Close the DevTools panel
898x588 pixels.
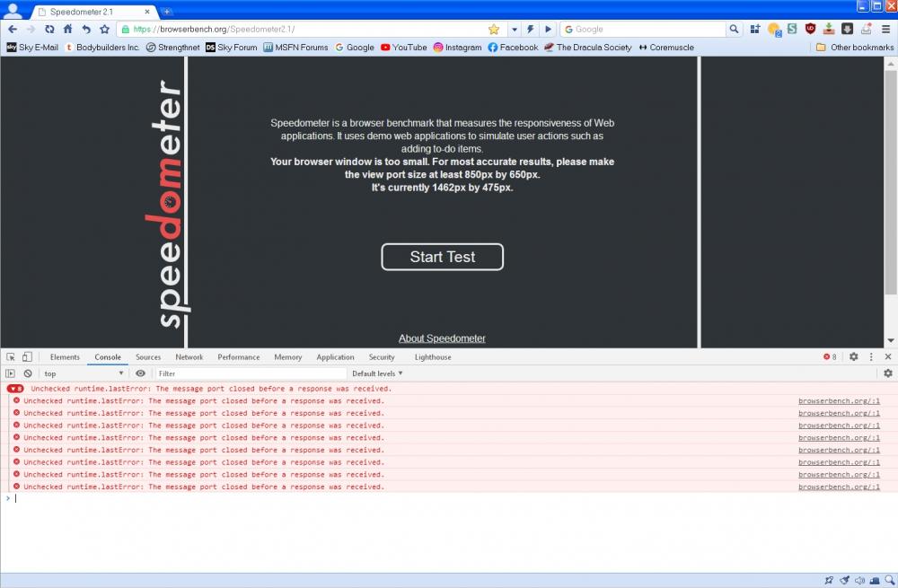pyautogui.click(x=888, y=356)
